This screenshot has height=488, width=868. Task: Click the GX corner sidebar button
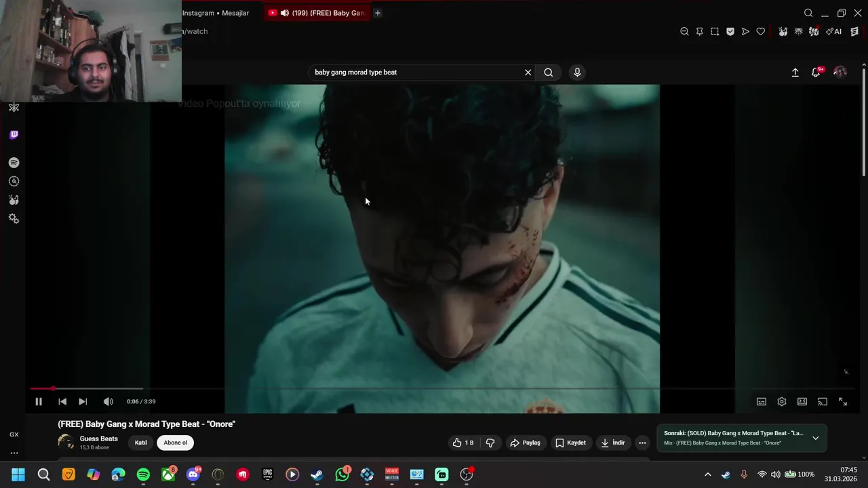pos(14,434)
